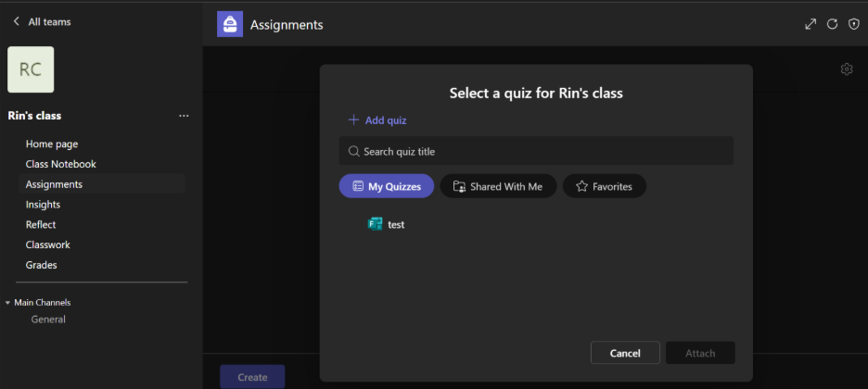Switch to the My Quizzes tab
868x389 pixels.
point(387,186)
